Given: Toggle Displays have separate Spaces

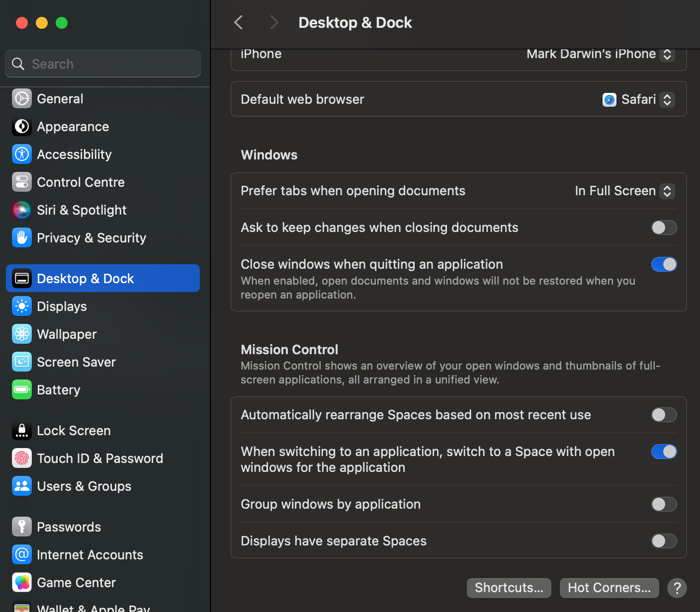Looking at the screenshot, I should [664, 541].
